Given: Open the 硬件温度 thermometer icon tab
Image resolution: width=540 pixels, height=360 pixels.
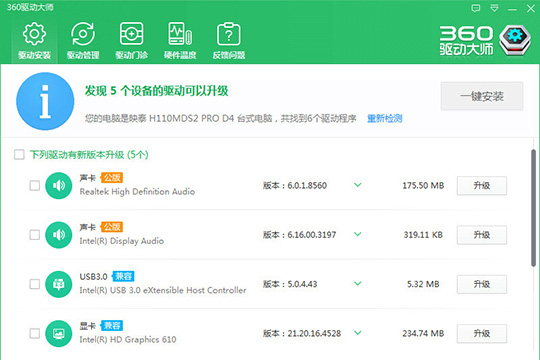Looking at the screenshot, I should click(x=180, y=41).
